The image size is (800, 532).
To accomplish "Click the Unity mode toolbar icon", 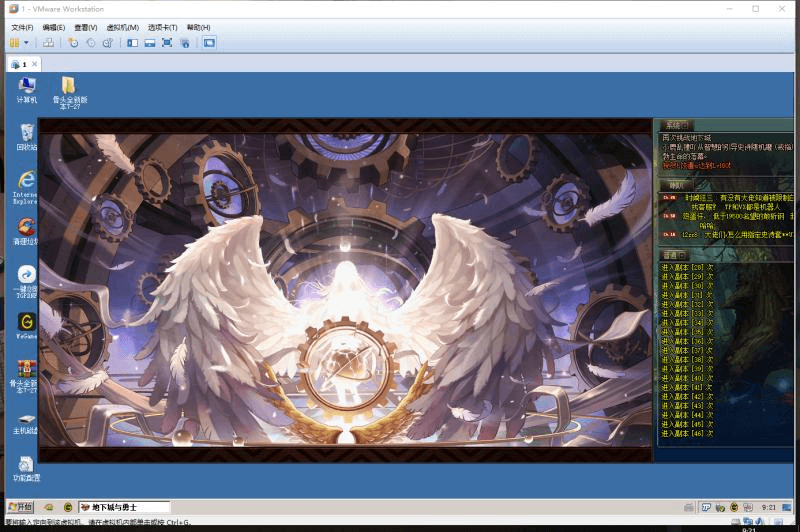I will (x=185, y=43).
